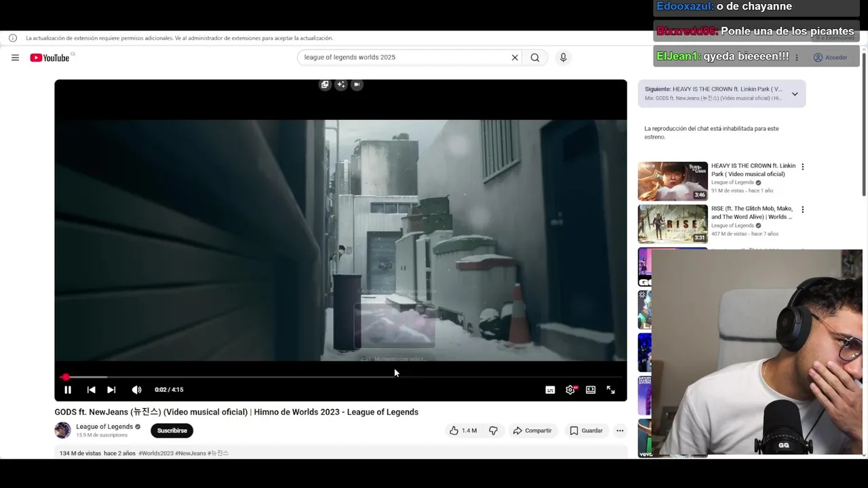The width and height of the screenshot is (868, 488).
Task: Dislike the video with thumbs down
Action: tap(493, 430)
